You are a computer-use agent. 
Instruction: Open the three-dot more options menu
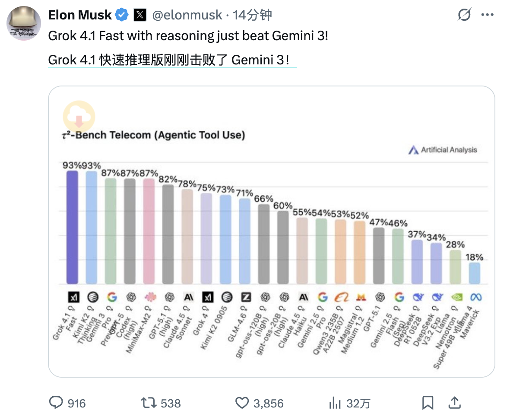coord(487,16)
